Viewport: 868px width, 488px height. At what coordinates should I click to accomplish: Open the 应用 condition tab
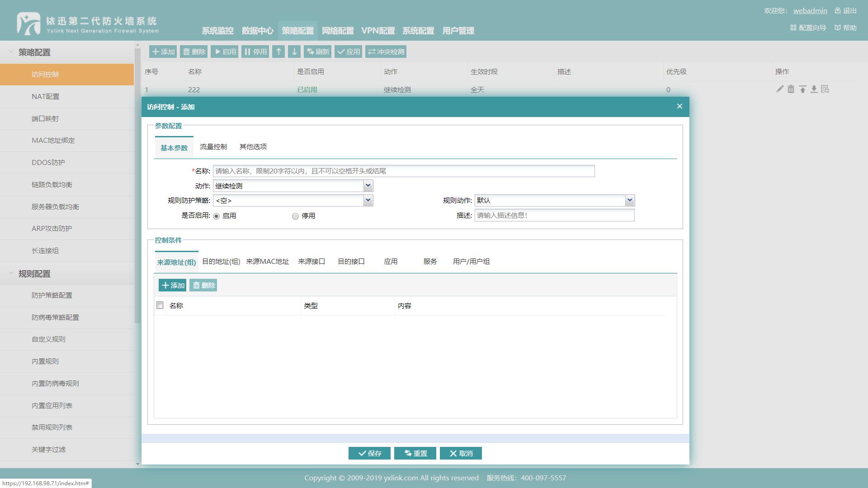tap(391, 261)
